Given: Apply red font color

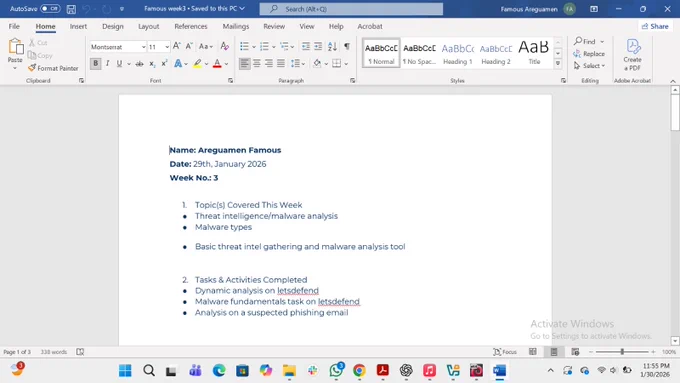Looking at the screenshot, I should point(217,64).
